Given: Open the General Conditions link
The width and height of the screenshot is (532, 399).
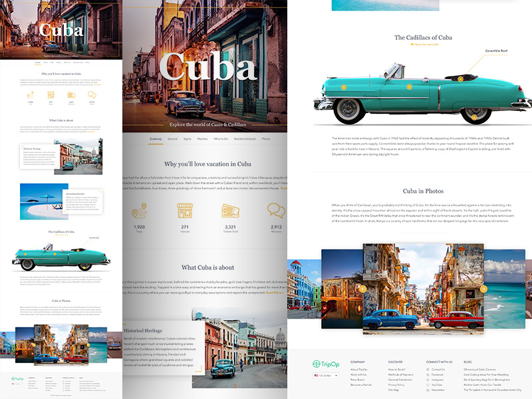Looking at the screenshot, I should click(x=400, y=380).
